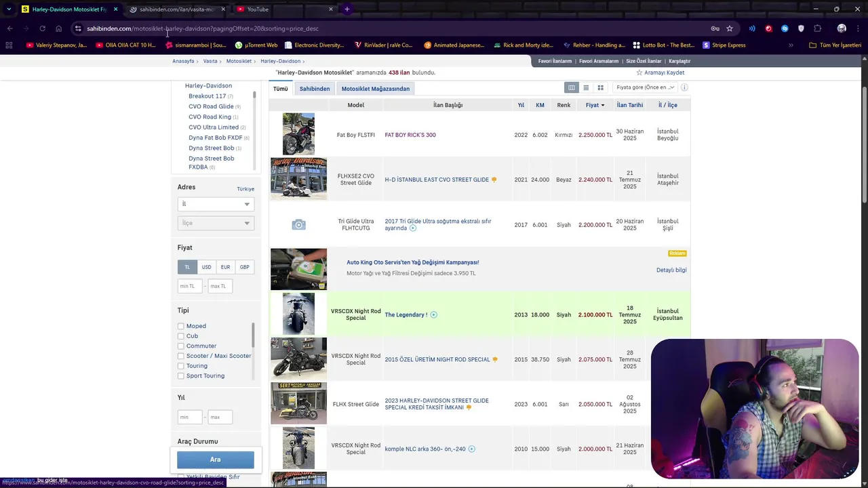The width and height of the screenshot is (868, 488).
Task: Select GBP as price currency
Action: [x=244, y=267]
